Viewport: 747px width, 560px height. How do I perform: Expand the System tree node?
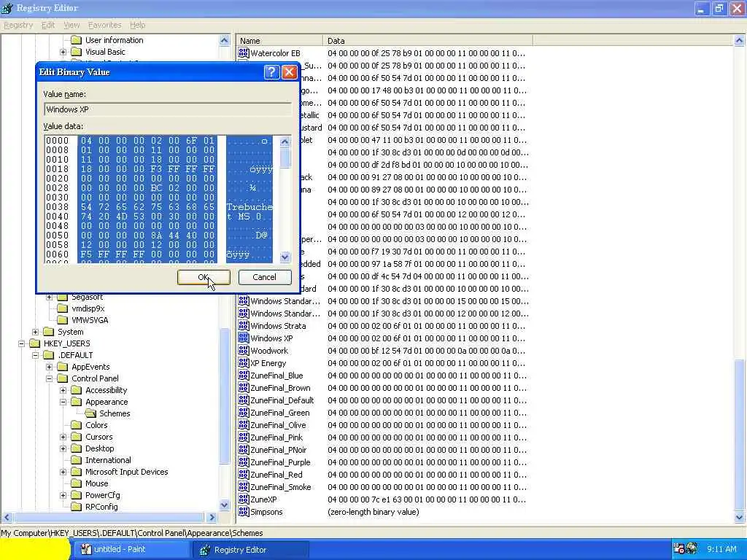pyautogui.click(x=35, y=332)
